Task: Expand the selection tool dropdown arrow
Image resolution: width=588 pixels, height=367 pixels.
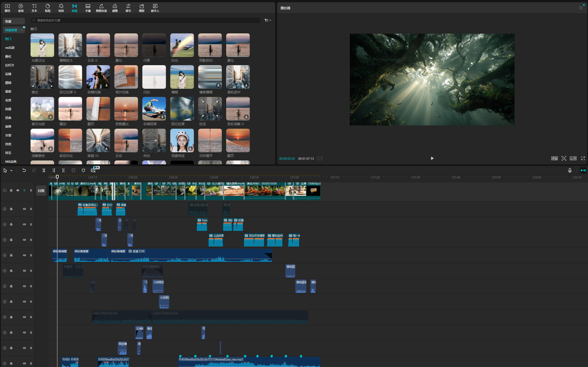Action: pos(12,171)
